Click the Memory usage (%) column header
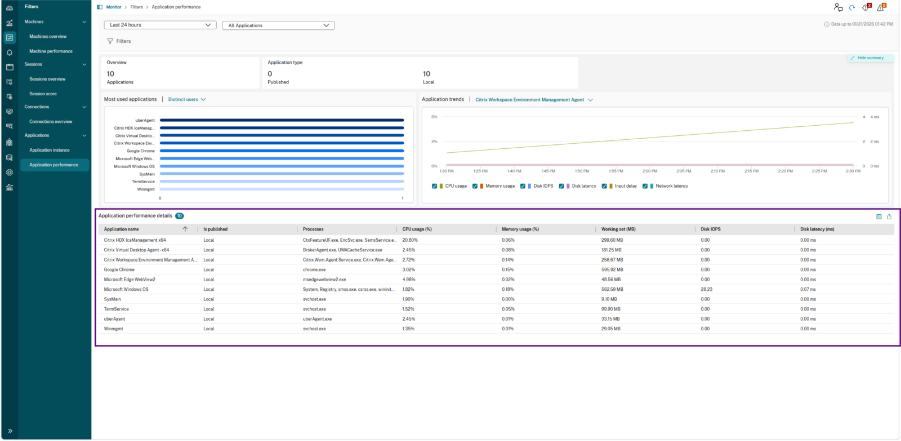This screenshot has height=441, width=901. [520, 229]
